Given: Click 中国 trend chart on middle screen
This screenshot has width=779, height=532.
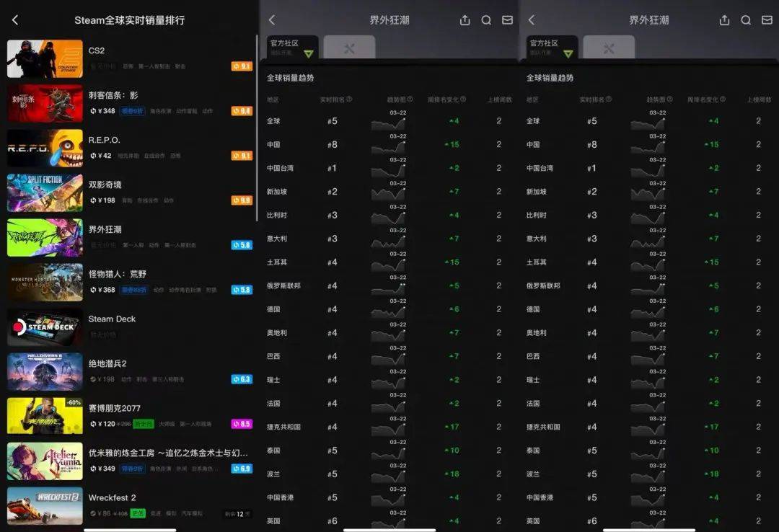Looking at the screenshot, I should pos(389,145).
